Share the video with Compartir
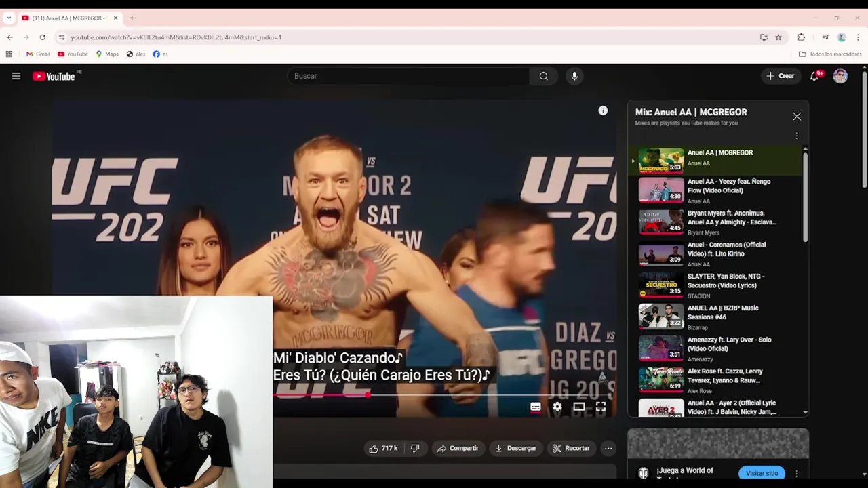 tap(458, 448)
